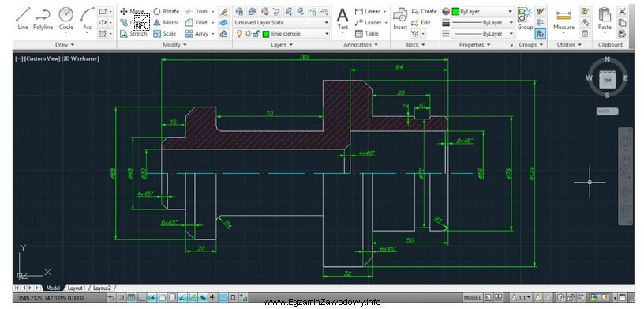Click the Mirror button
The width and height of the screenshot is (644, 309).
pyautogui.click(x=166, y=23)
